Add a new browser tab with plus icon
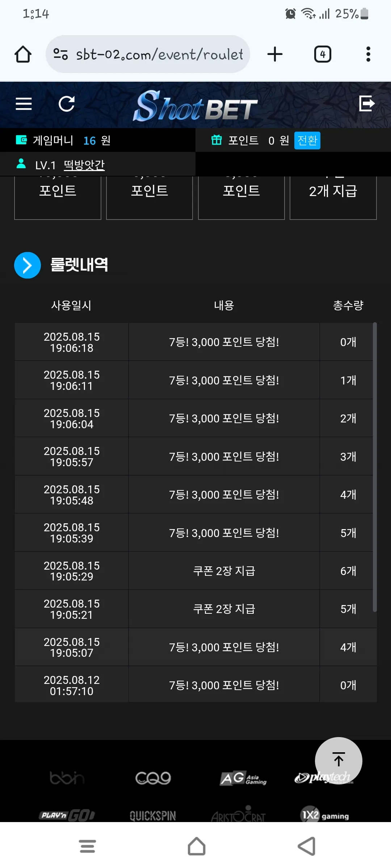This screenshot has width=391, height=868. [x=275, y=54]
